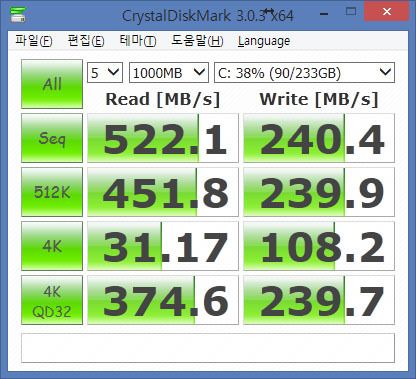Image resolution: width=416 pixels, height=379 pixels.
Task: Expand the 1000MB test size dropdown
Action: tap(169, 72)
